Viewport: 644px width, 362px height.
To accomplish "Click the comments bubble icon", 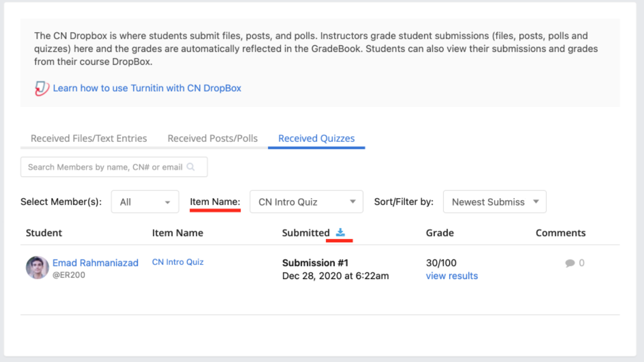I will point(570,263).
